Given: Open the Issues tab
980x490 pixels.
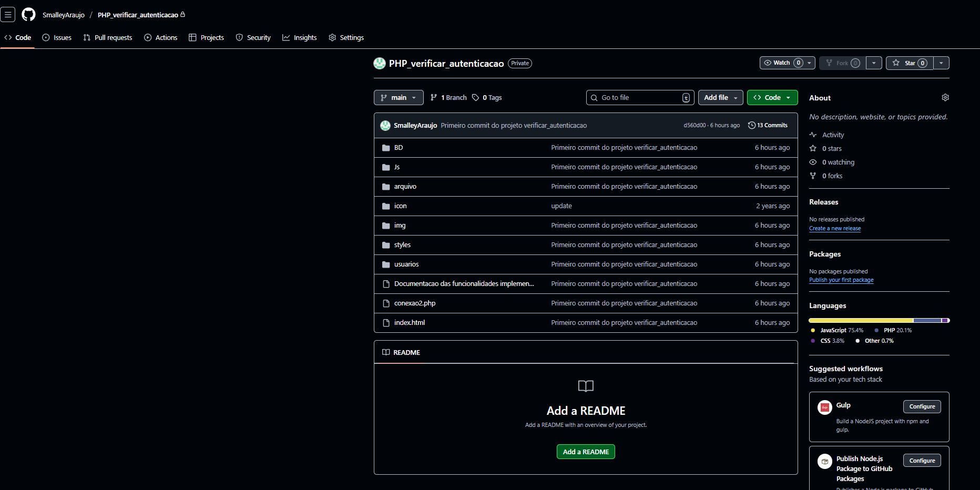Looking at the screenshot, I should 57,38.
